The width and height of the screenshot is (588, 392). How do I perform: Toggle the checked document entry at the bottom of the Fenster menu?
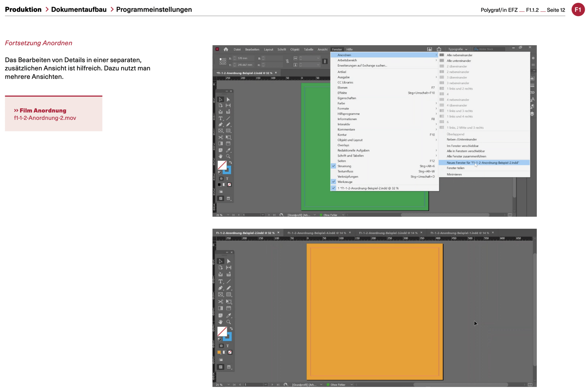pyautogui.click(x=368, y=188)
